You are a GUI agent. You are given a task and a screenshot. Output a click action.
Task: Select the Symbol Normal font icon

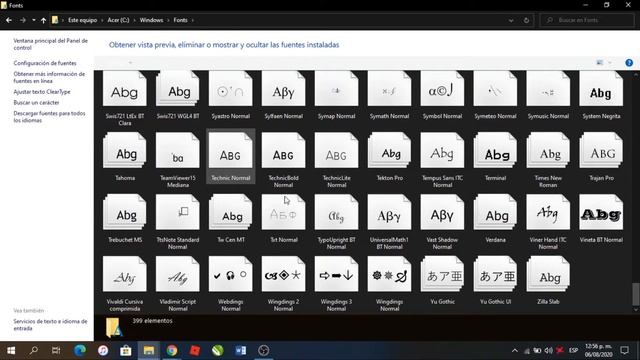pyautogui.click(x=442, y=89)
